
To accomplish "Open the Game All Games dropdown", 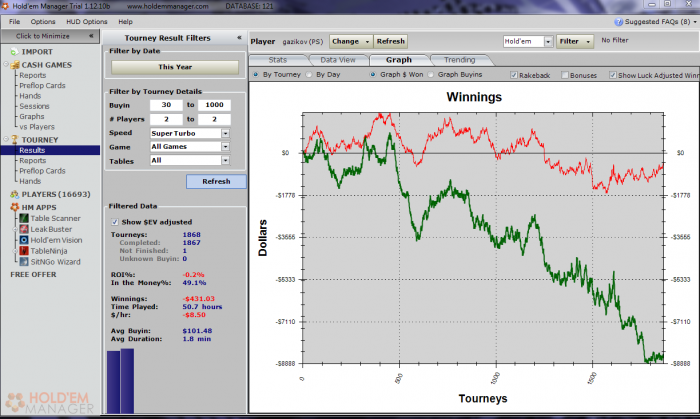I will click(225, 146).
